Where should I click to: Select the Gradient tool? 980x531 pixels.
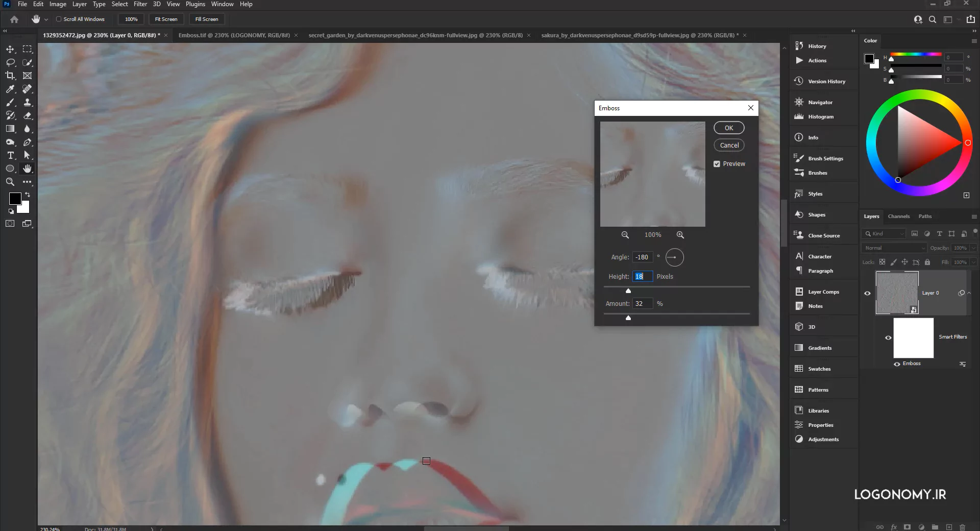point(10,129)
